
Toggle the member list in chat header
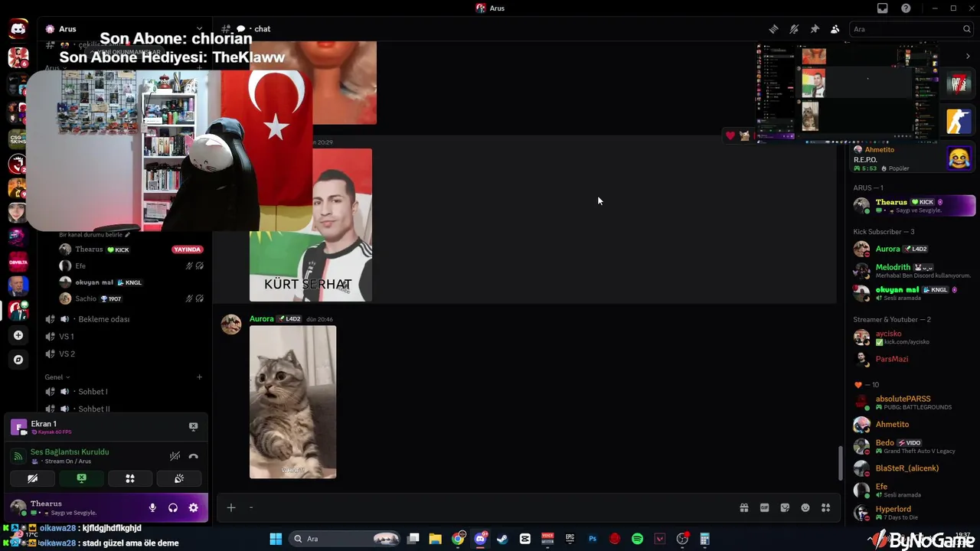(x=835, y=29)
